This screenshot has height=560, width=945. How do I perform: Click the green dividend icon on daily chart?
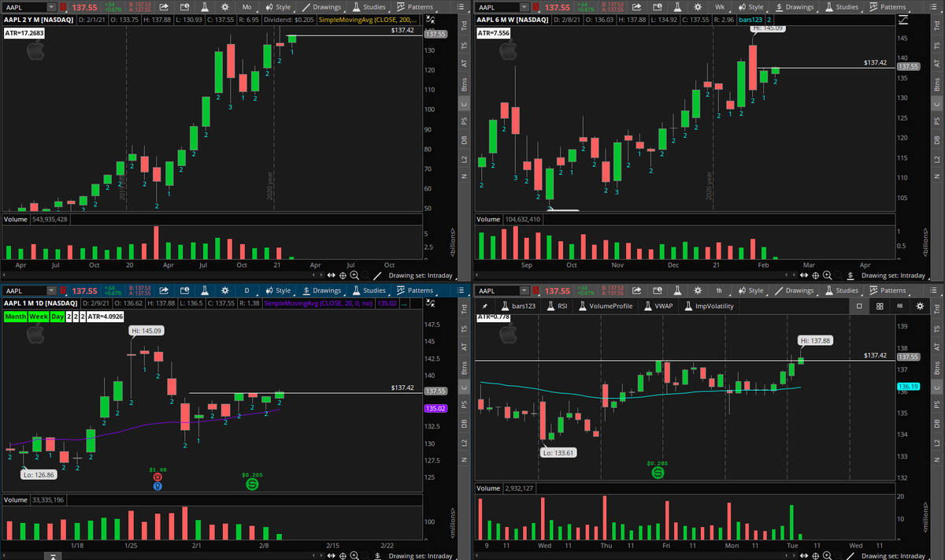point(252,485)
